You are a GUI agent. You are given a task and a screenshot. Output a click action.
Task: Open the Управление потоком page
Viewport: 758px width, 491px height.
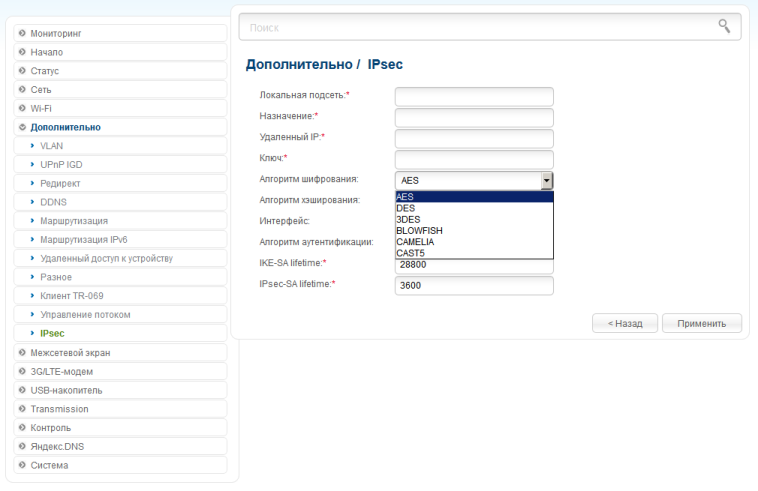[120, 315]
